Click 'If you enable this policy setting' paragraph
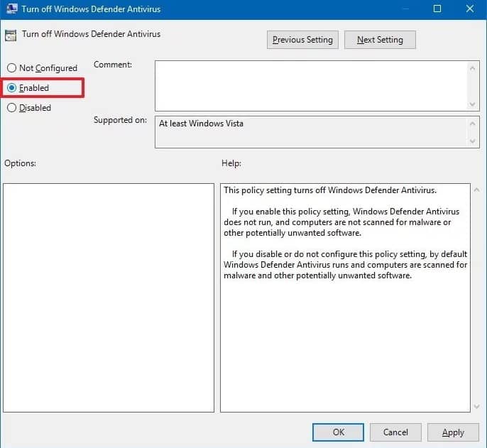487x448 pixels. tap(341, 222)
